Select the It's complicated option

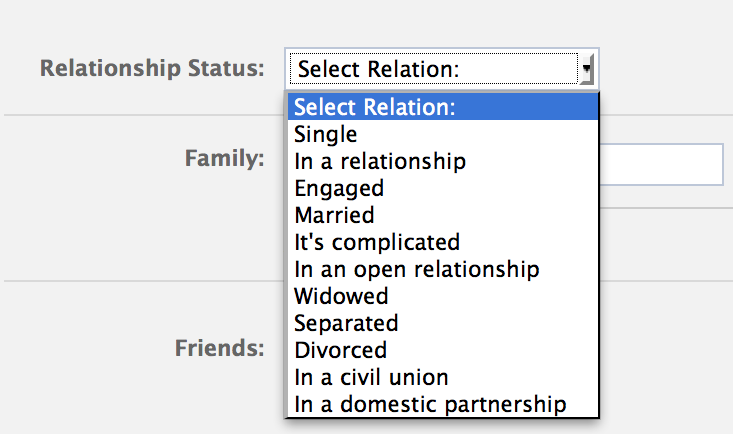377,242
